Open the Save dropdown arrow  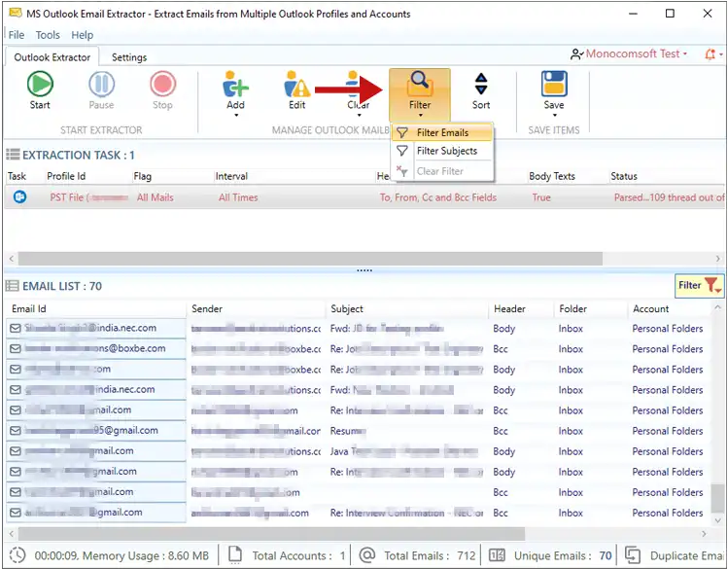554,115
